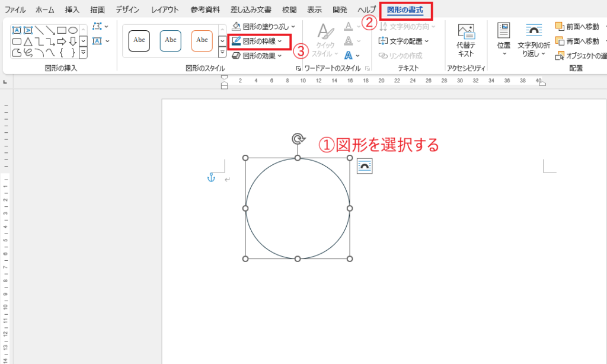Pick the Elbow Arrow Connector shape
This screenshot has height=364, width=607.
[x=50, y=41]
